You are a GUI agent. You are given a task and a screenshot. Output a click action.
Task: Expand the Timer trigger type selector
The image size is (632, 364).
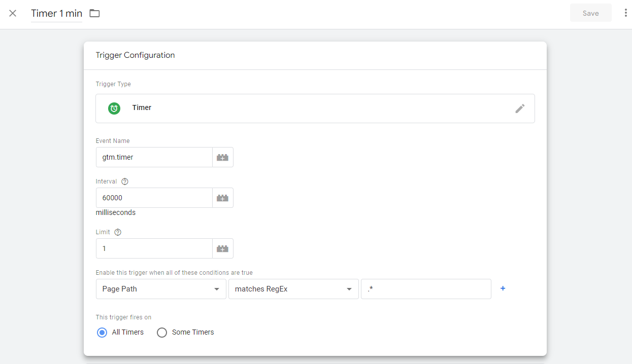point(315,108)
